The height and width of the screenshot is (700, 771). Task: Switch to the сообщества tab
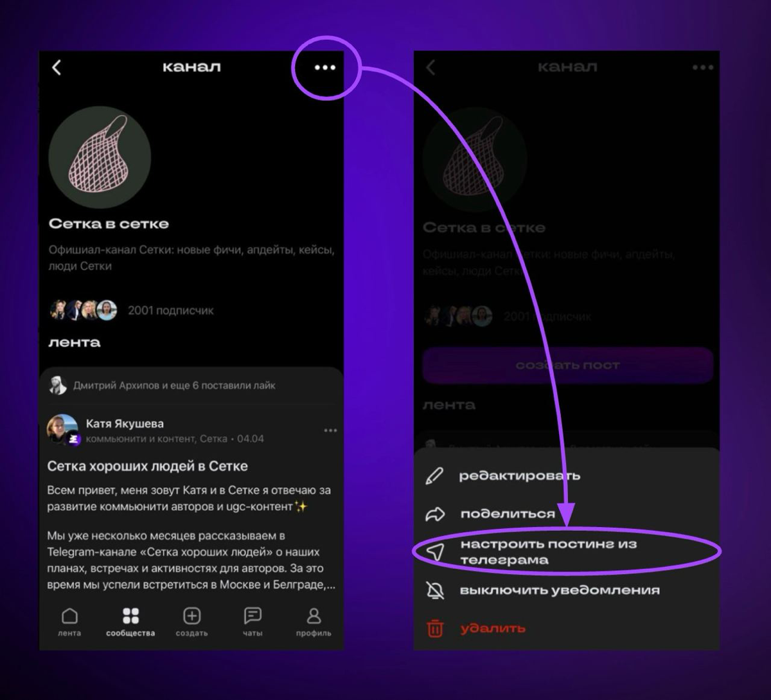pyautogui.click(x=130, y=622)
